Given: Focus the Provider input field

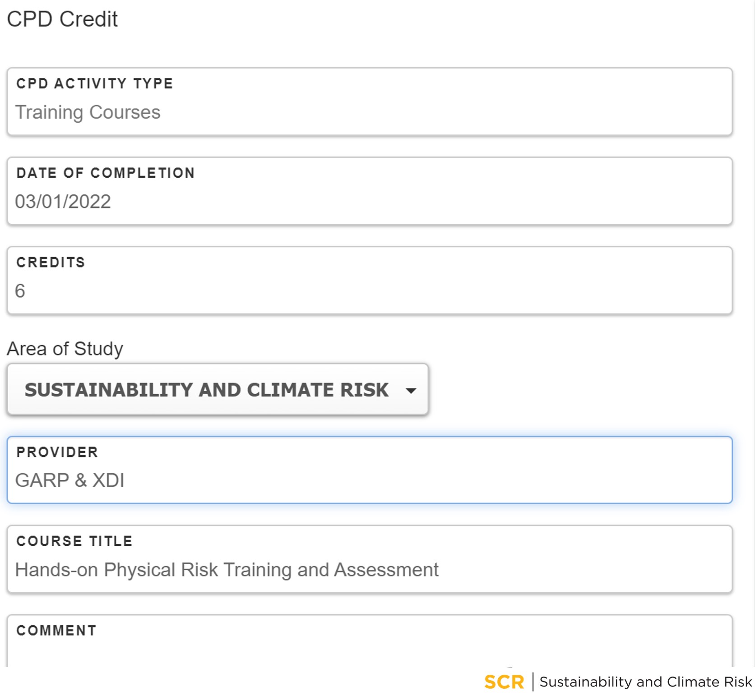Looking at the screenshot, I should coord(370,470).
